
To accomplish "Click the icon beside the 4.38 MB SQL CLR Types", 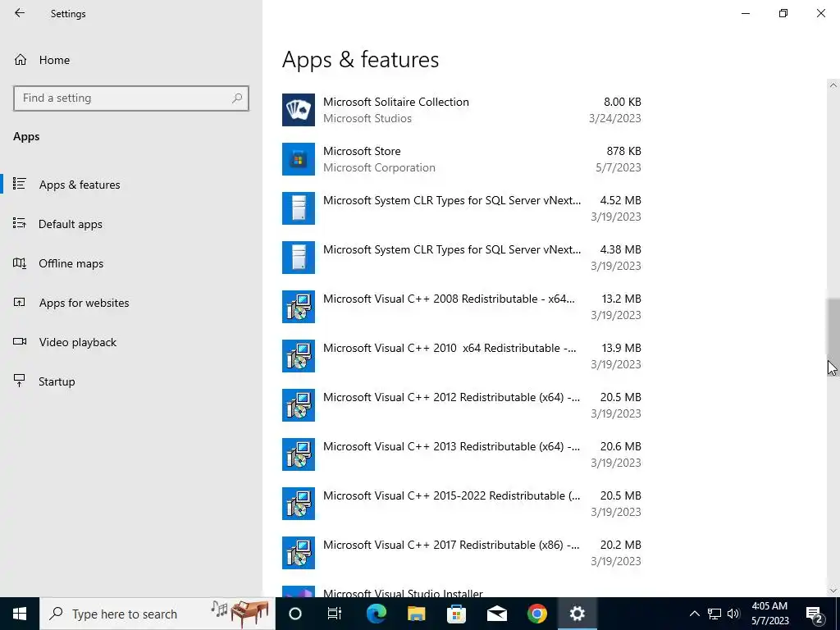I will click(x=299, y=258).
